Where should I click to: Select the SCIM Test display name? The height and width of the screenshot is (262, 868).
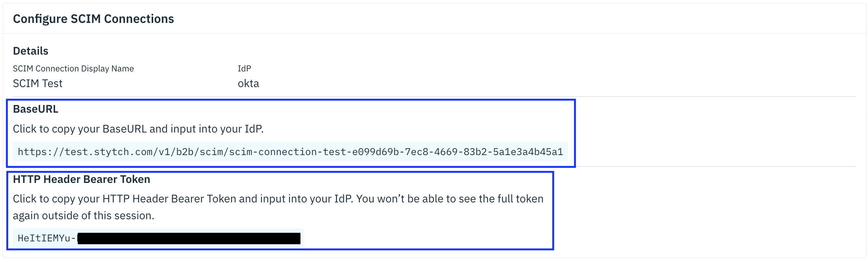pyautogui.click(x=37, y=83)
